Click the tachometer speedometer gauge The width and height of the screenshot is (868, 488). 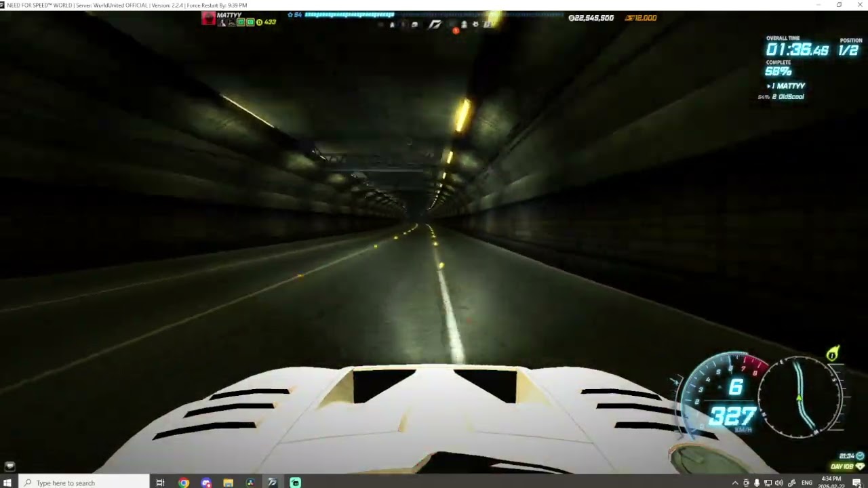(722, 396)
